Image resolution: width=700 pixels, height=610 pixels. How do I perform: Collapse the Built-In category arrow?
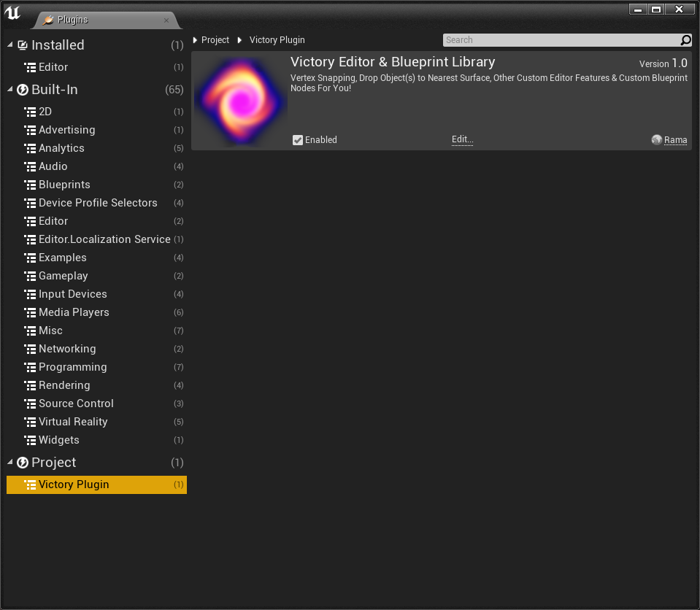pos(9,89)
